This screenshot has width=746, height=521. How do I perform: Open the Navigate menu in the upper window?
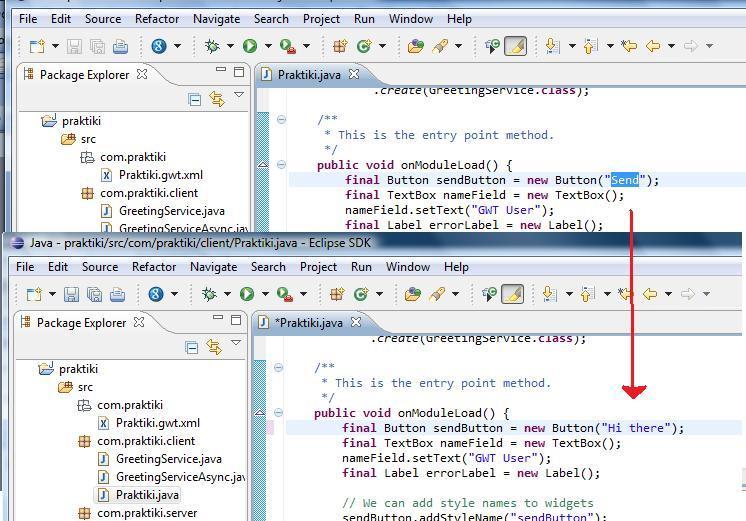(216, 19)
